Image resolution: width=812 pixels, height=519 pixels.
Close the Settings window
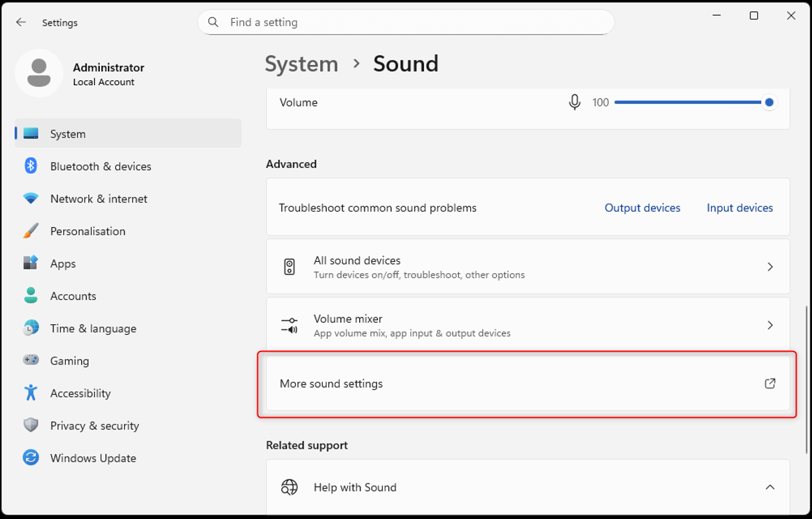click(x=791, y=15)
